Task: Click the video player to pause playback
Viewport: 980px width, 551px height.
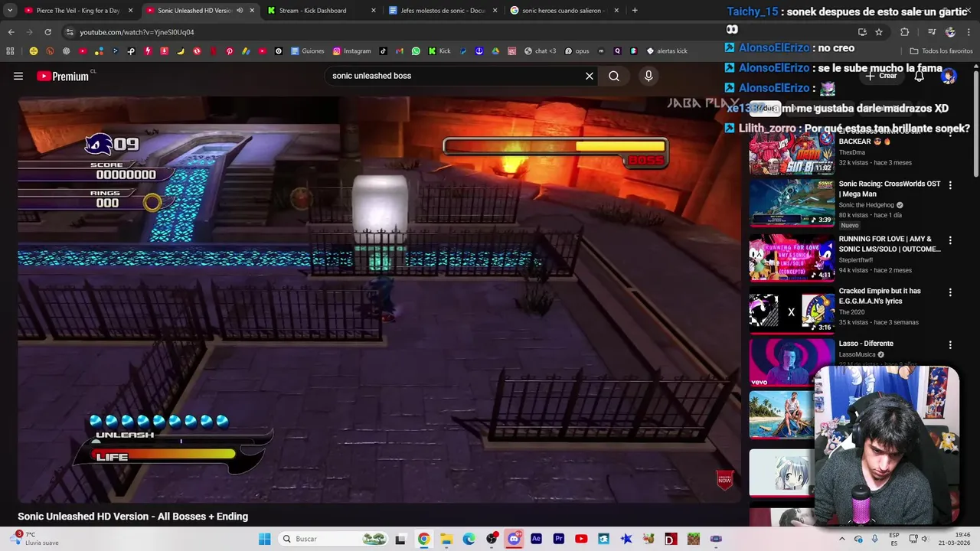Action: [x=379, y=298]
